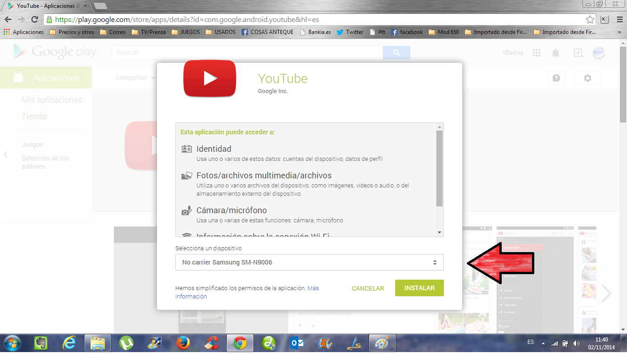The image size is (627, 364).
Task: Open the Twitter bookmark
Action: pyautogui.click(x=350, y=32)
